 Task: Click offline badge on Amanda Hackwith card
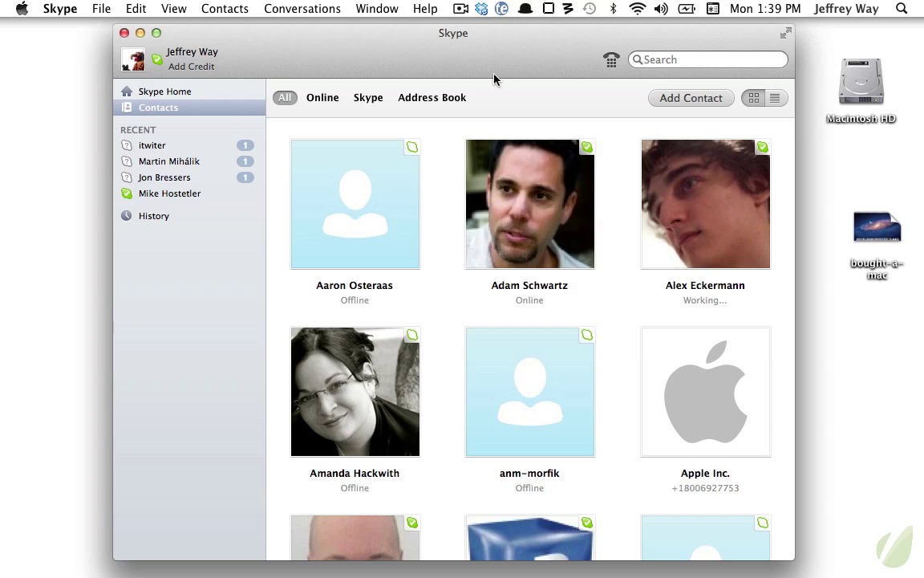(x=412, y=335)
